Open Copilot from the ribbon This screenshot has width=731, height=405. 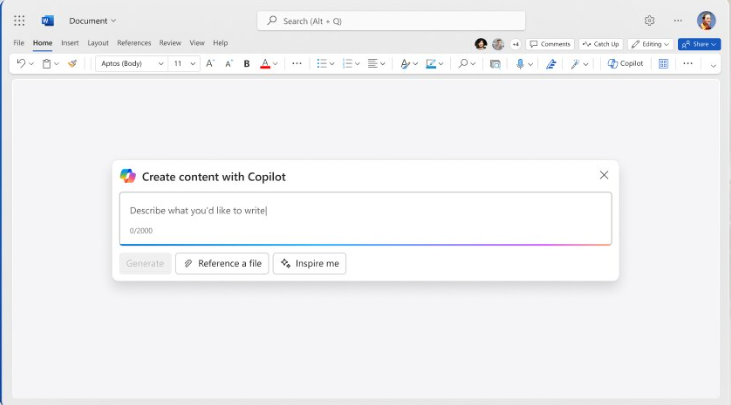pos(625,63)
